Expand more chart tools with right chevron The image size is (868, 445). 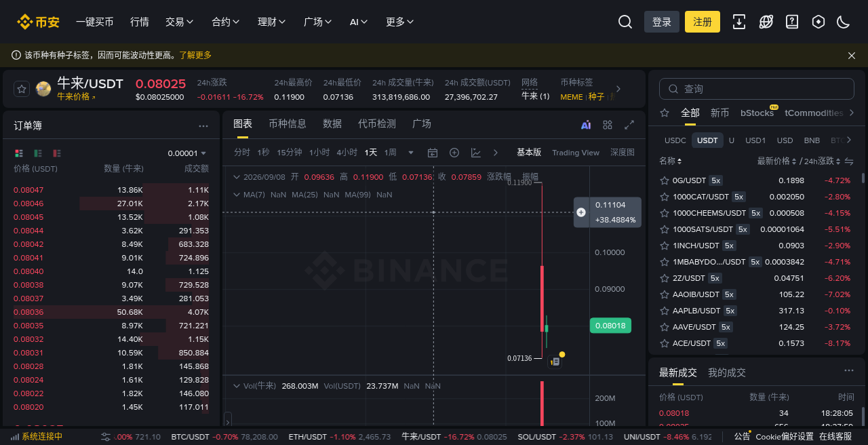(496, 153)
